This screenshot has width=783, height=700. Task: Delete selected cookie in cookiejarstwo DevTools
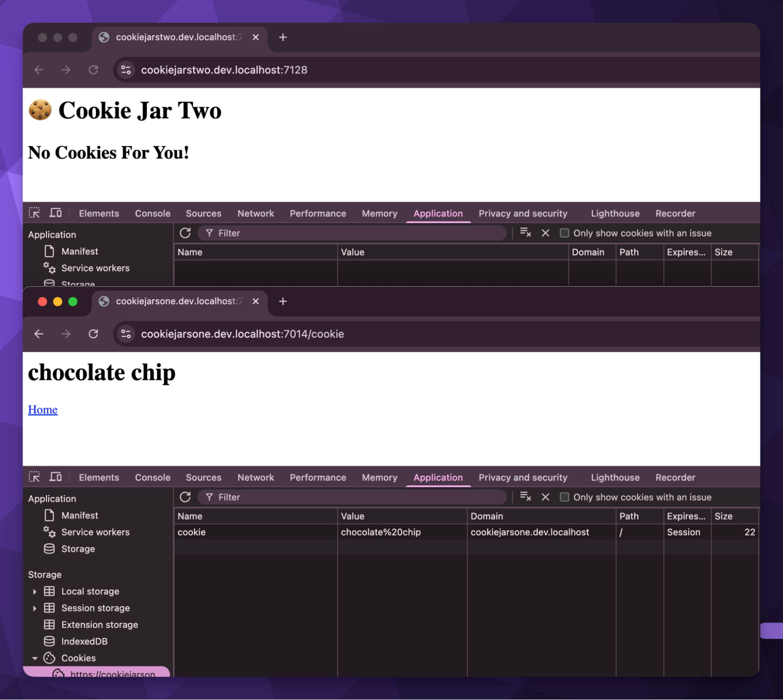tap(545, 233)
